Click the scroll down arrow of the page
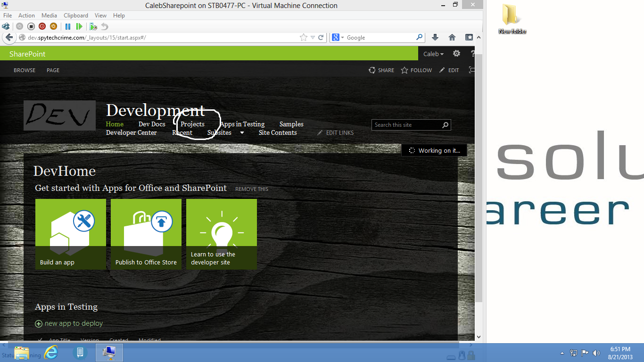 [x=479, y=337]
